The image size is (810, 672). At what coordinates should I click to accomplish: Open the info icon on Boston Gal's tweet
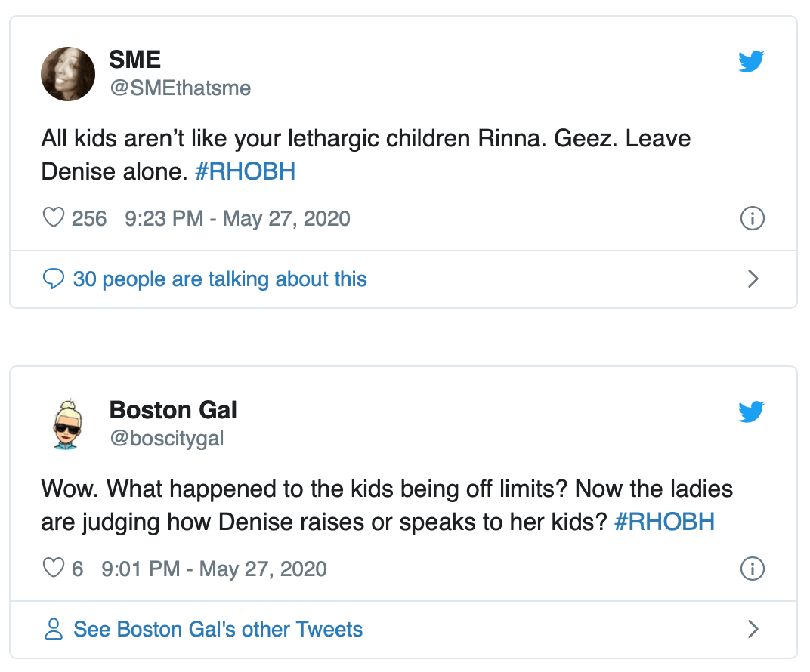[x=752, y=569]
